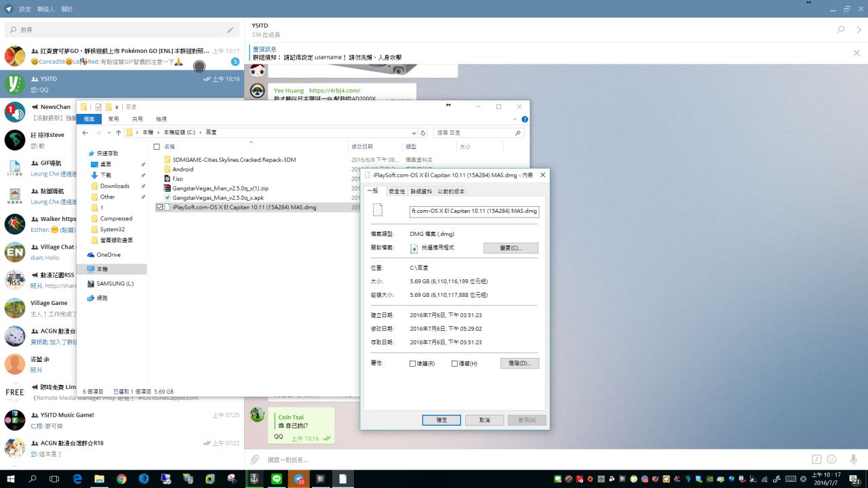
Task: Enable the 唯讀 read-only checkbox
Action: pyautogui.click(x=413, y=364)
